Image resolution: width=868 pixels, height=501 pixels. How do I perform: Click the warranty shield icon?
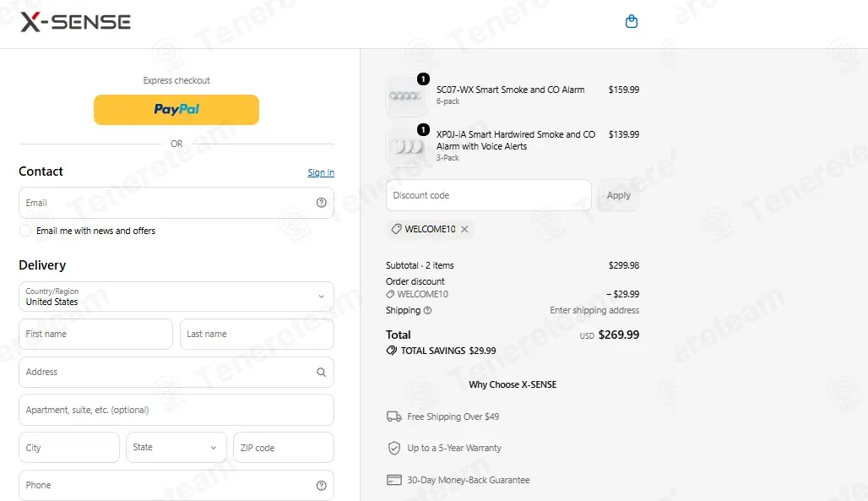tap(394, 448)
